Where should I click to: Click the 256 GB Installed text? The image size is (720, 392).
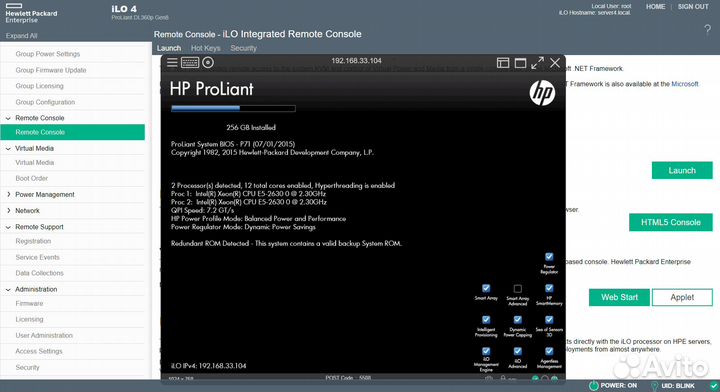(x=251, y=128)
